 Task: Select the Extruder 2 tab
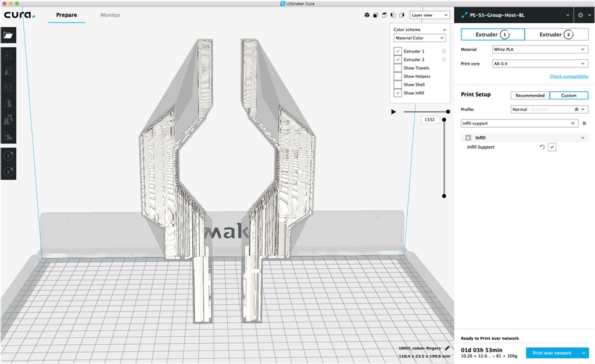pyautogui.click(x=556, y=34)
